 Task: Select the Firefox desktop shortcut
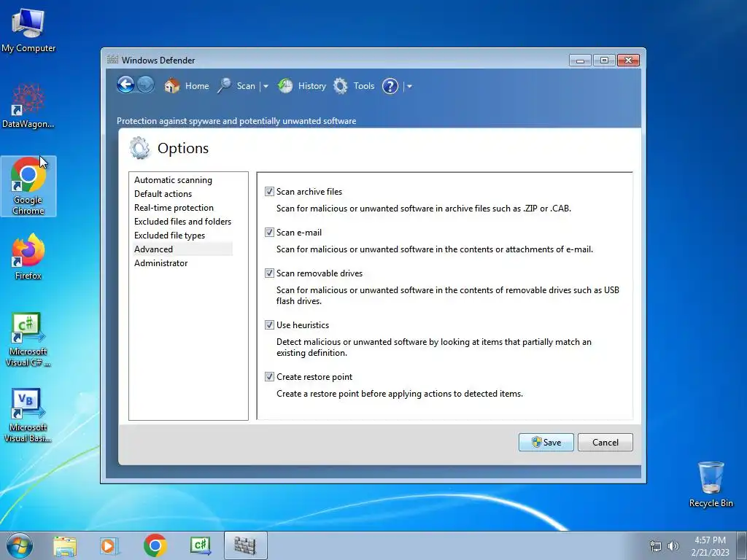(28, 257)
